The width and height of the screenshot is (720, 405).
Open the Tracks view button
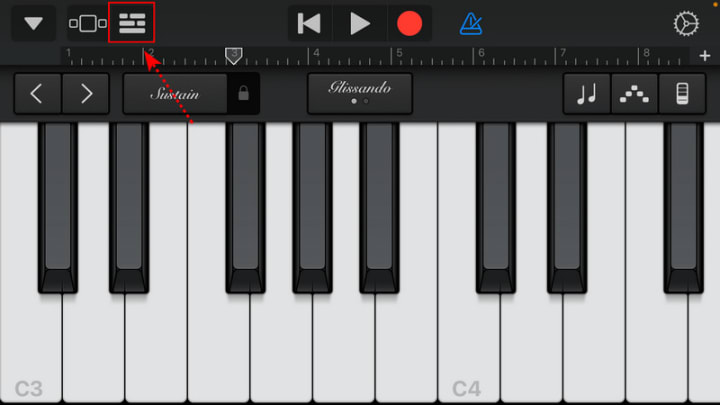(132, 23)
